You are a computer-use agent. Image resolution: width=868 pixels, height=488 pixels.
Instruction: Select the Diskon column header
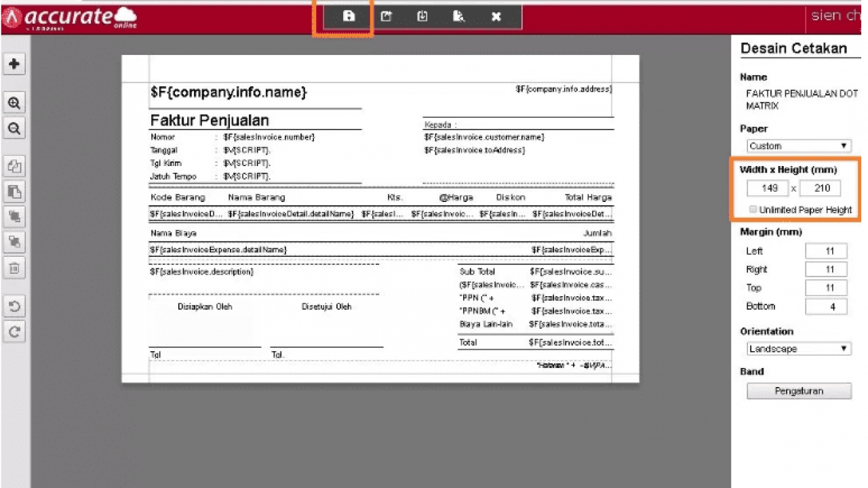[511, 197]
